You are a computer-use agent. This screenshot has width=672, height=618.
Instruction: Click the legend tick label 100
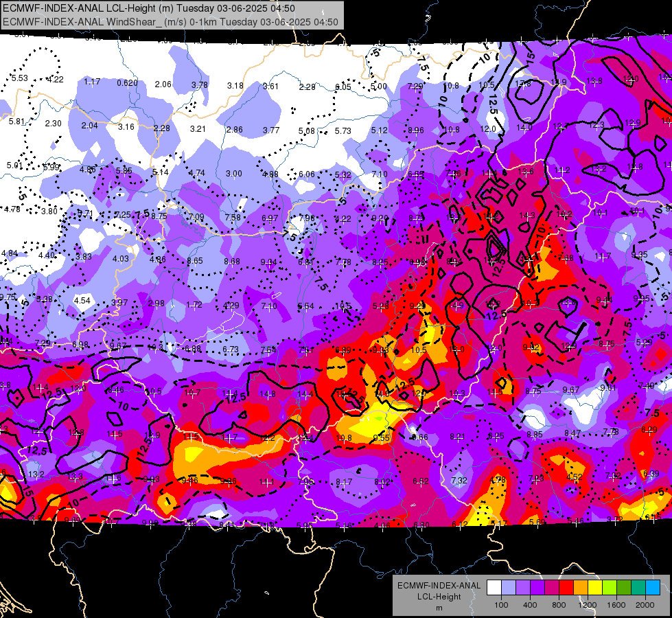[x=501, y=605]
